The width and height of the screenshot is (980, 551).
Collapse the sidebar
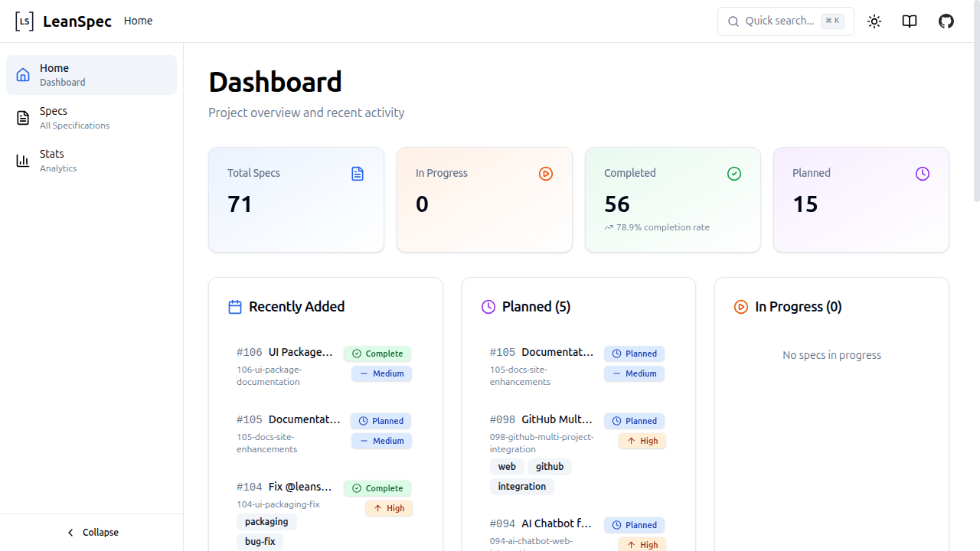pyautogui.click(x=91, y=532)
